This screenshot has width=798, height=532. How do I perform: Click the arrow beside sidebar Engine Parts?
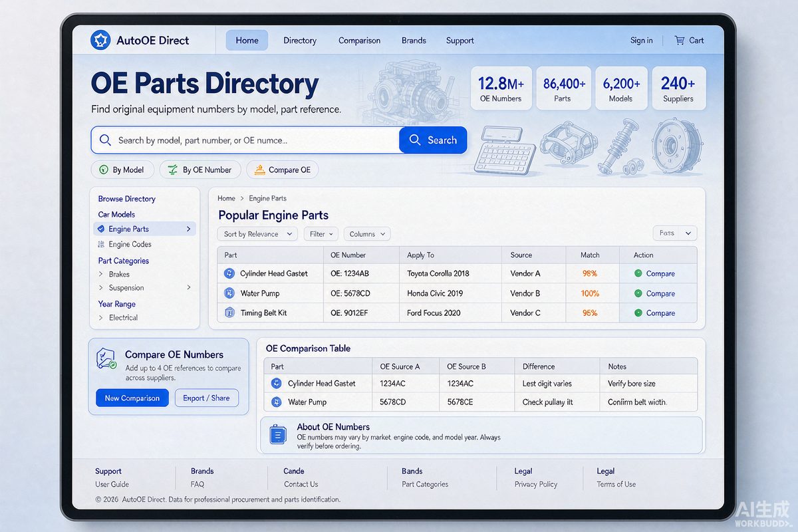189,229
